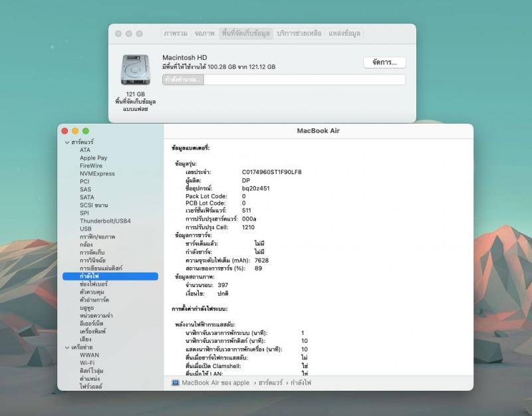Click the ข้อมูลแบตเตอรี่ heading
The width and height of the screenshot is (532, 416).
191,148
